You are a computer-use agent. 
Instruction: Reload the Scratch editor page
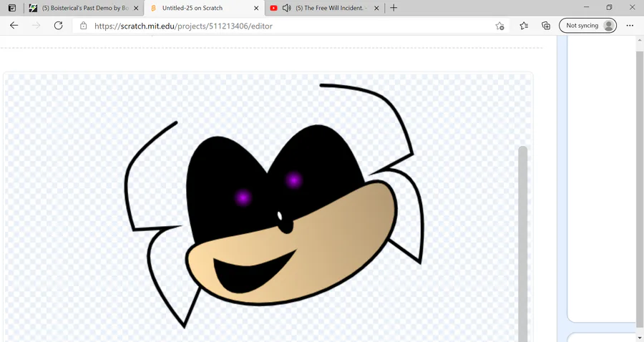(x=59, y=26)
